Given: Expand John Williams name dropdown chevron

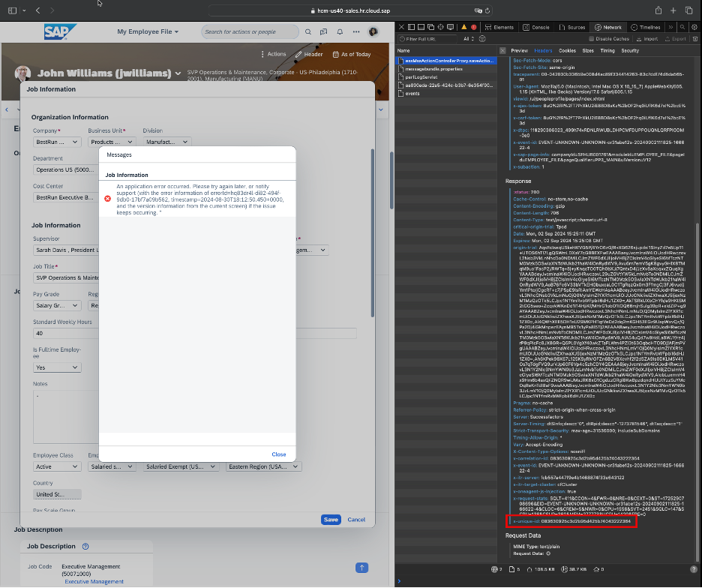Looking at the screenshot, I should point(178,73).
